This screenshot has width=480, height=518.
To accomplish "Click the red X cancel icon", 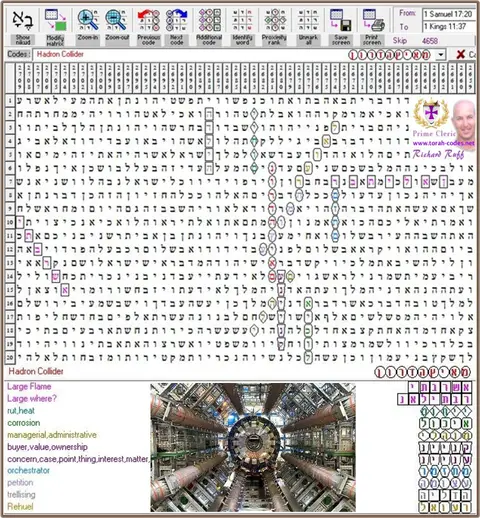I will click(461, 54).
